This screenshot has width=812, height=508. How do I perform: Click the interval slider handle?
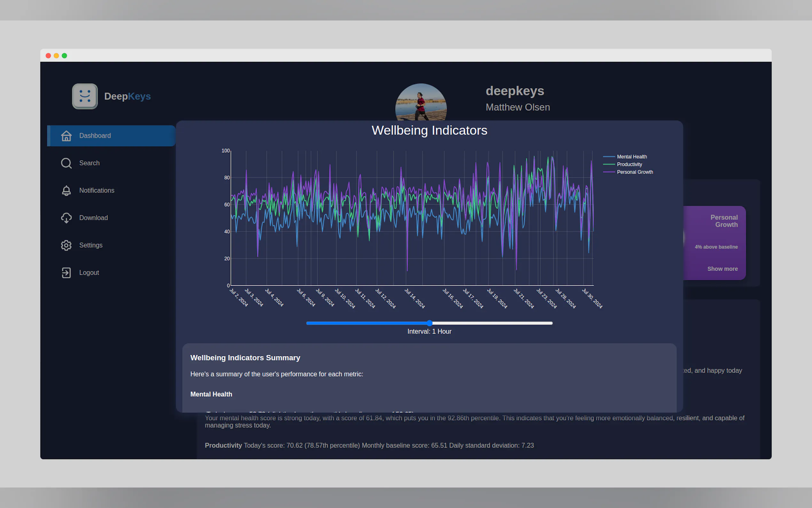pyautogui.click(x=429, y=323)
